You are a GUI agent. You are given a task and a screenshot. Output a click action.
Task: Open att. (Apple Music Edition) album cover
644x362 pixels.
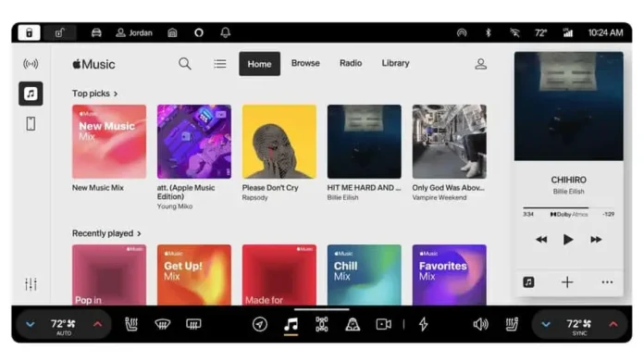point(194,142)
